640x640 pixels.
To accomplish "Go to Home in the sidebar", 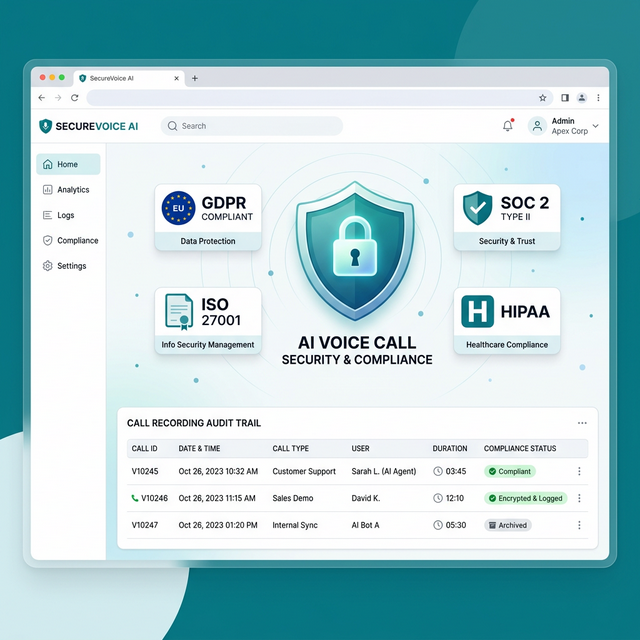I will point(68,164).
